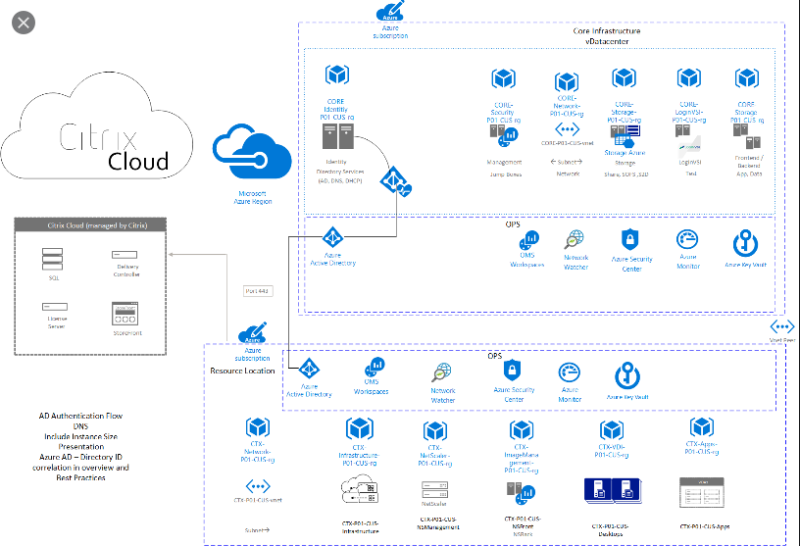Select the License Server icon
The height and width of the screenshot is (546, 800).
coord(55,307)
